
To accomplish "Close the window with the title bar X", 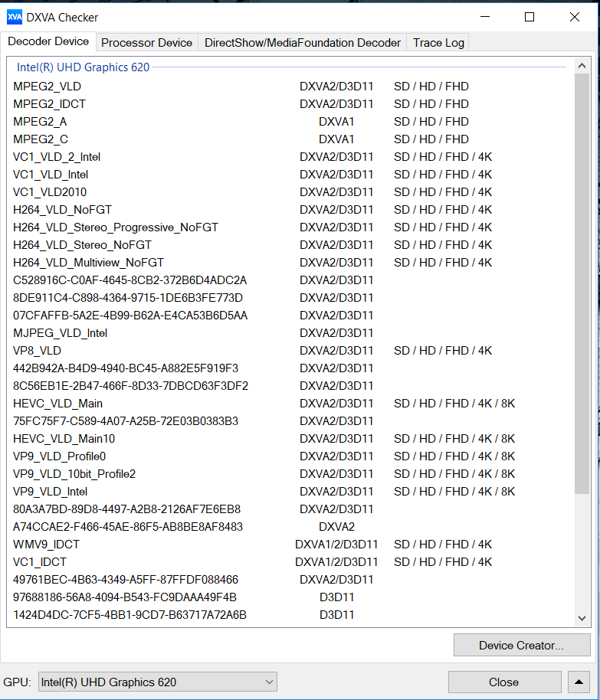I will tap(575, 17).
